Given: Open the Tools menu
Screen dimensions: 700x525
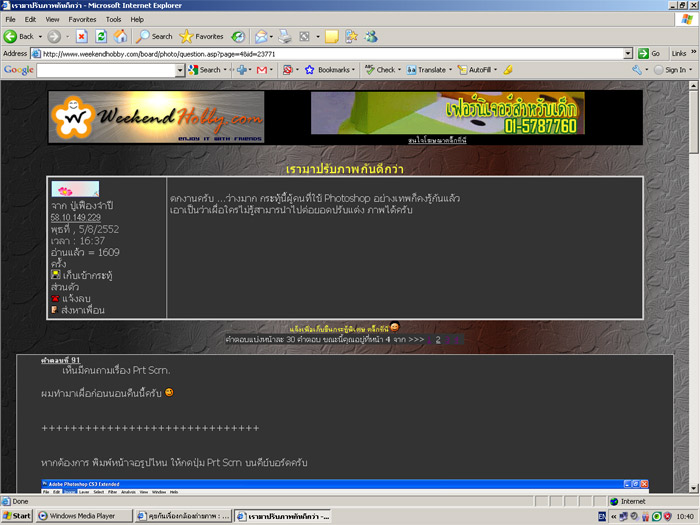Looking at the screenshot, I should (113, 19).
